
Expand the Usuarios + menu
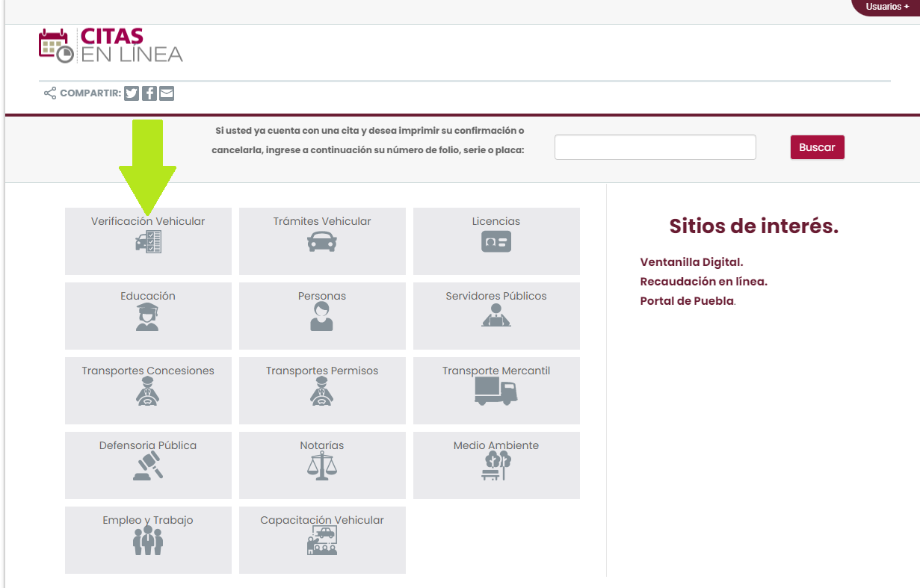click(887, 7)
